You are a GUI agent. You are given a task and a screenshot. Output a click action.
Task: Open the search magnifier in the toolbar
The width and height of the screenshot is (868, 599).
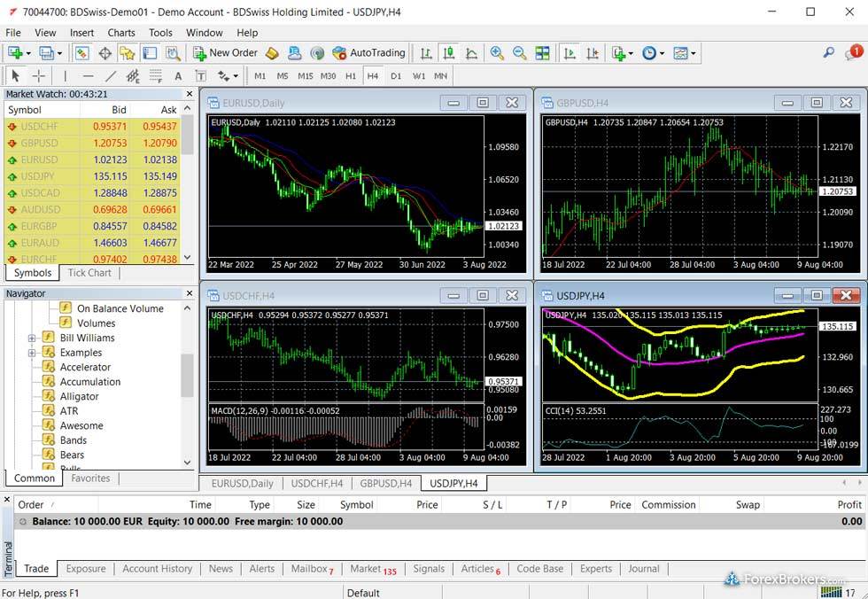[829, 52]
